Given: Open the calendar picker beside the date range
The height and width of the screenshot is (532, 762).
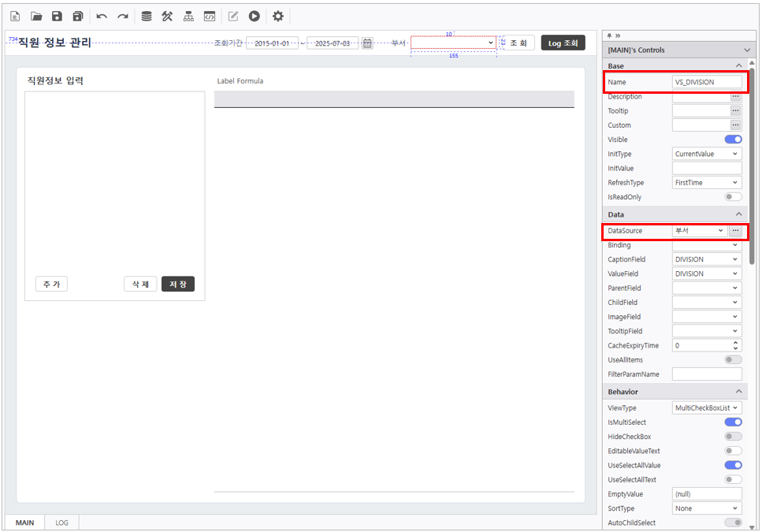Looking at the screenshot, I should click(x=367, y=43).
